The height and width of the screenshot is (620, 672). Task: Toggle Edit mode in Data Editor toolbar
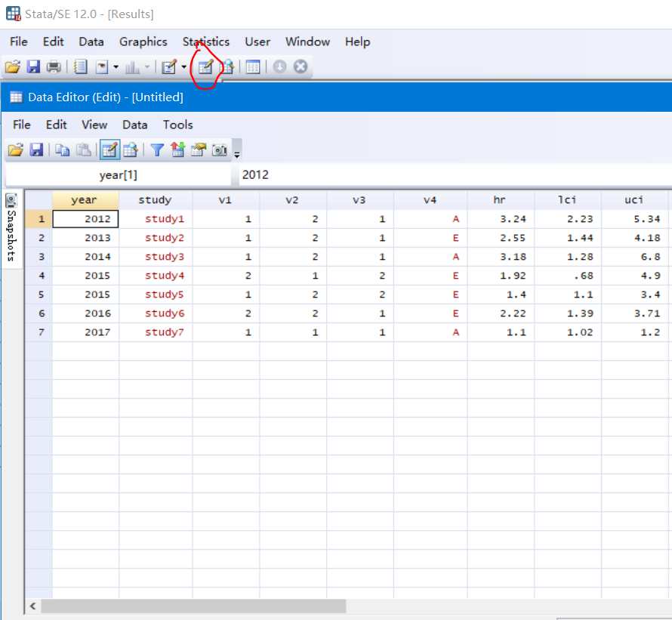(109, 150)
